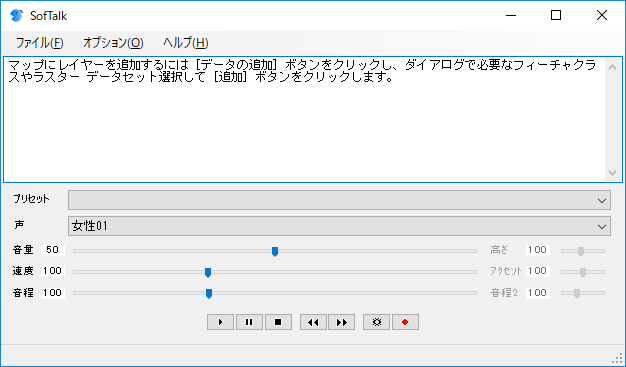Click the fast-forward double-arrow button

[x=342, y=322]
